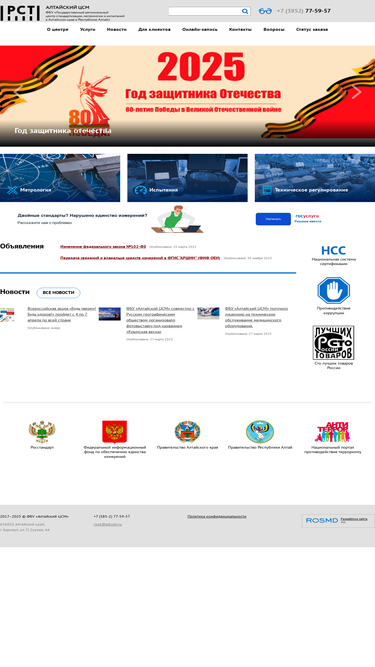Open «Сто лучших товаров России» logo

pyautogui.click(x=333, y=343)
